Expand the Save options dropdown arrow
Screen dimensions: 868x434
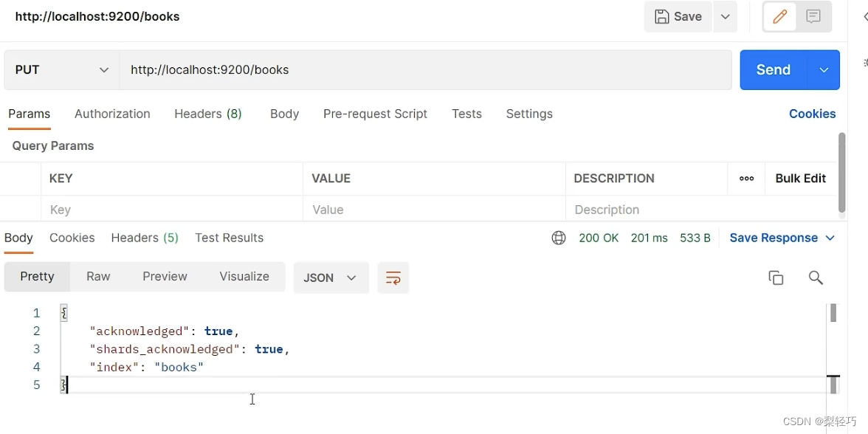(x=725, y=17)
